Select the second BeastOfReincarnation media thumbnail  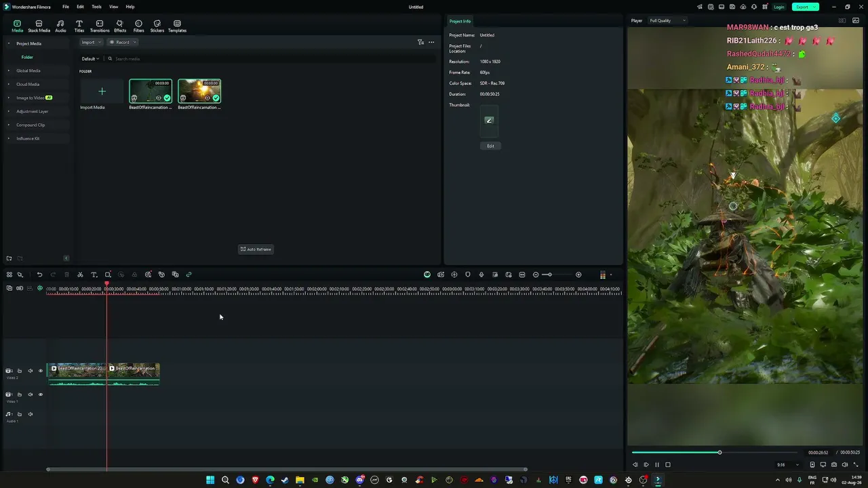(x=199, y=91)
